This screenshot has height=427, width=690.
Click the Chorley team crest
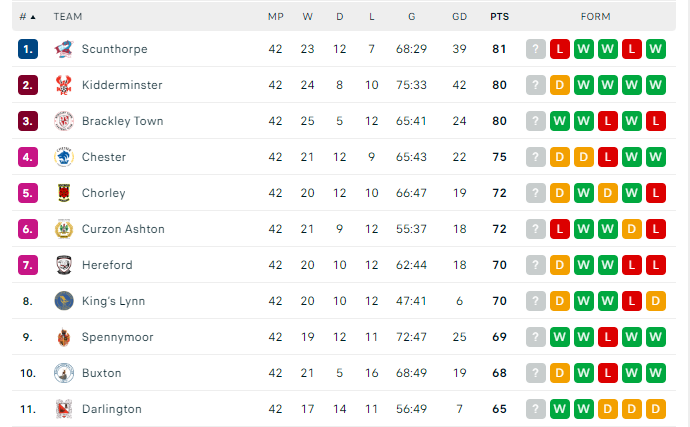(x=64, y=193)
